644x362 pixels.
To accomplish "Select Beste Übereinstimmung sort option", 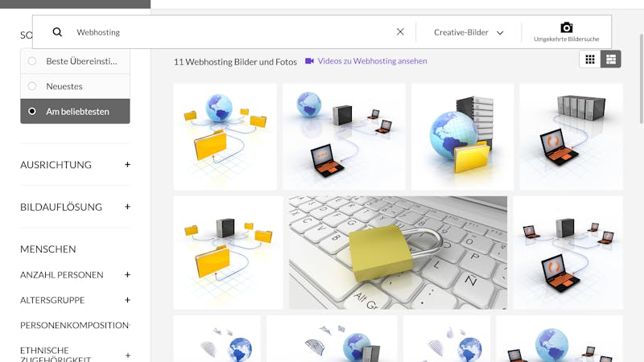I will pos(75,61).
